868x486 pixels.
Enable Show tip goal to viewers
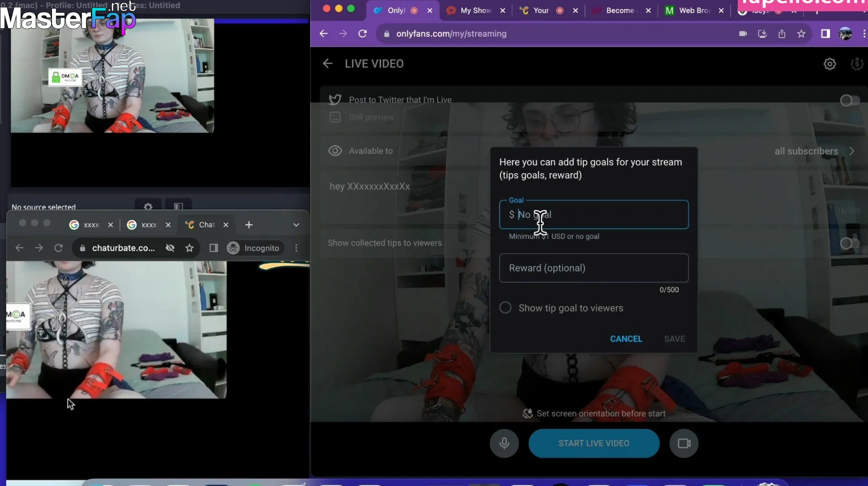pyautogui.click(x=505, y=308)
